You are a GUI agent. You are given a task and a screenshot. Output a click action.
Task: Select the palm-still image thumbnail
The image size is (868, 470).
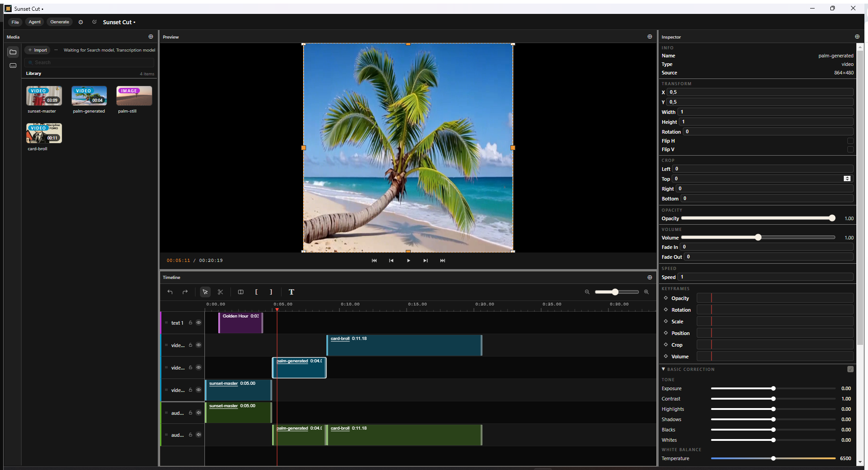[x=134, y=96]
